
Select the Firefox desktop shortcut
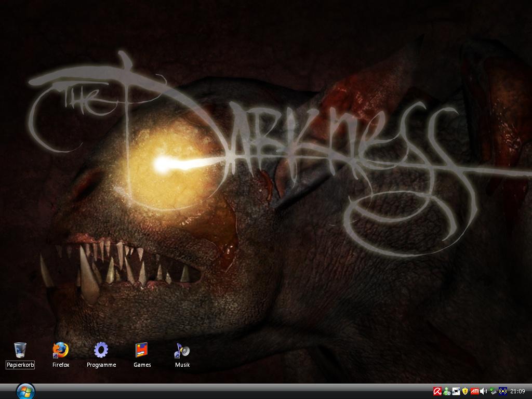pyautogui.click(x=60, y=351)
